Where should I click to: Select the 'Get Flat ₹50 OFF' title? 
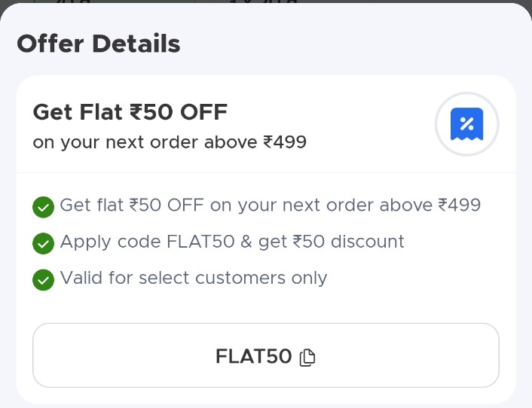(130, 112)
